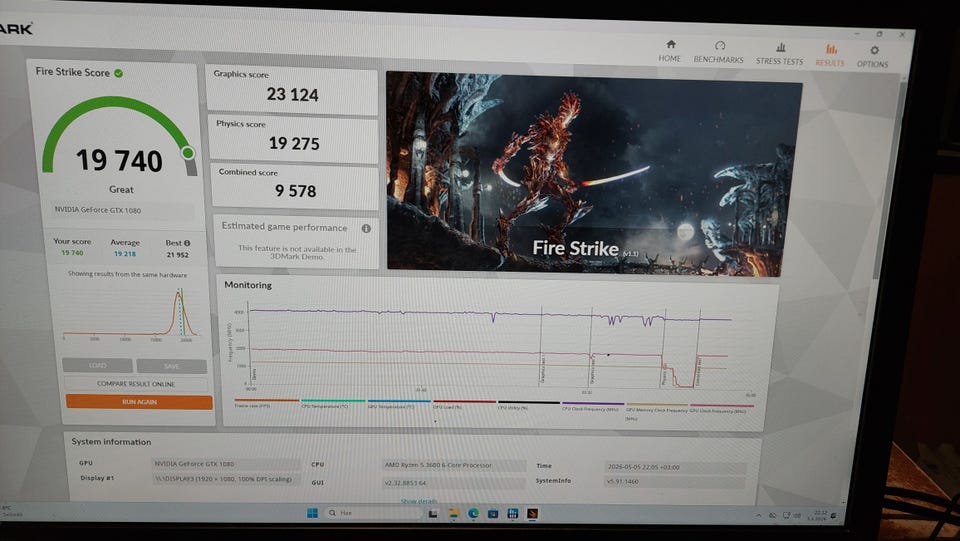Click the green score gauge knob
This screenshot has height=541, width=960.
(x=188, y=152)
